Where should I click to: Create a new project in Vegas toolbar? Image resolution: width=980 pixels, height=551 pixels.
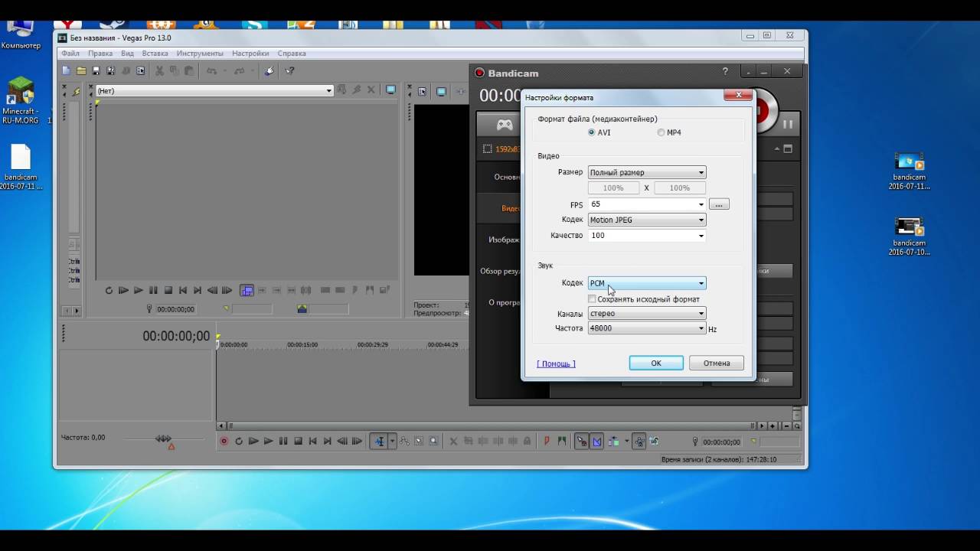[66, 70]
